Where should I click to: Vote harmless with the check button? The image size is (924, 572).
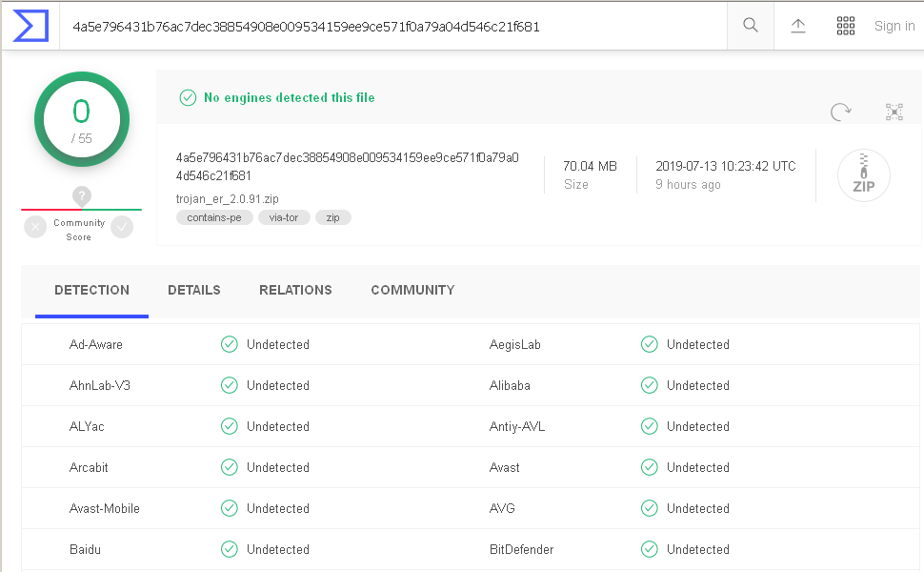click(122, 227)
